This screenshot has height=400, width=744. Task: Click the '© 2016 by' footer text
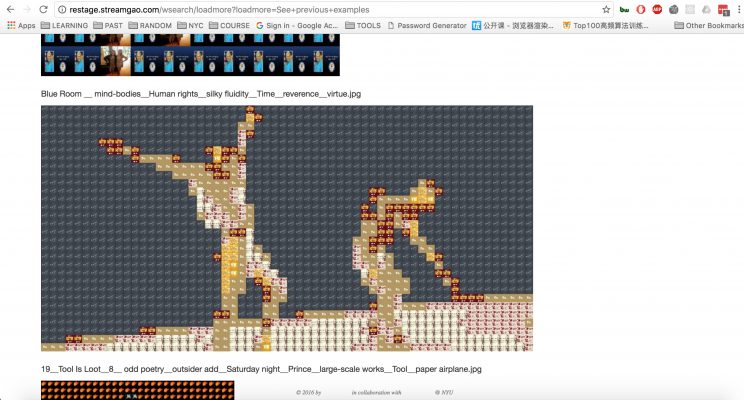308,392
